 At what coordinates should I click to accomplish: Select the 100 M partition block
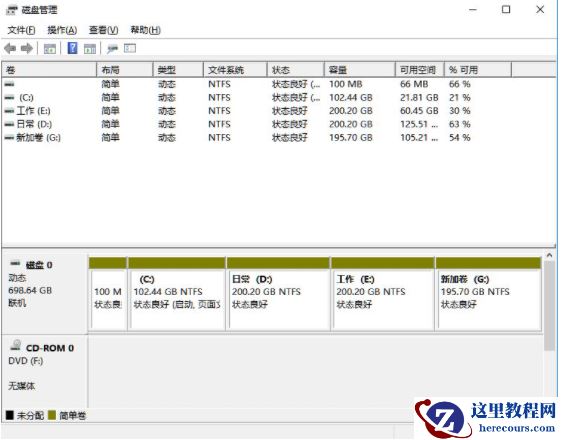(108, 293)
